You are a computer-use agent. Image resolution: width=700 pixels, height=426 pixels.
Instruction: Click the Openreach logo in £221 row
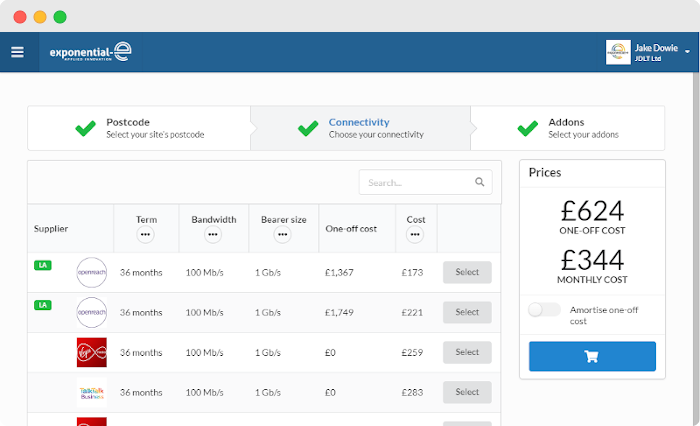92,312
